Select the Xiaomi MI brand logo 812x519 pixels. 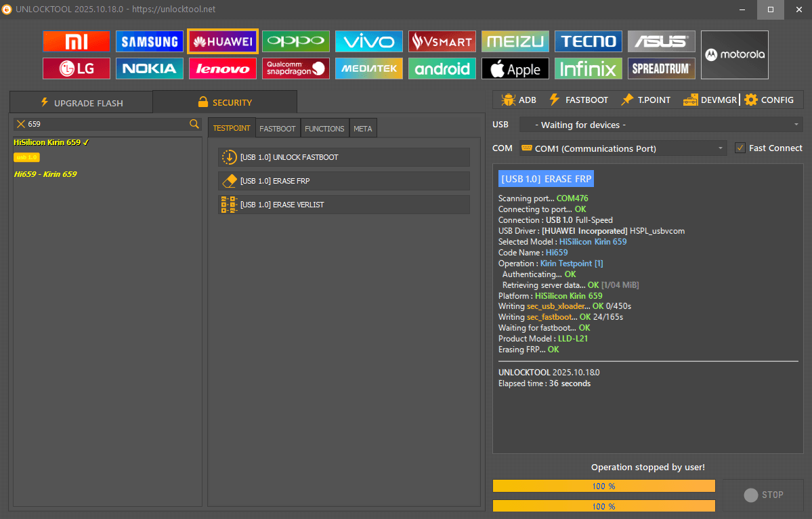tap(76, 41)
